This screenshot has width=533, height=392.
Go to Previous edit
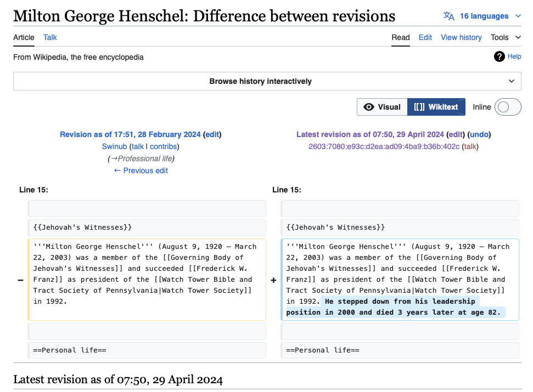(x=141, y=171)
